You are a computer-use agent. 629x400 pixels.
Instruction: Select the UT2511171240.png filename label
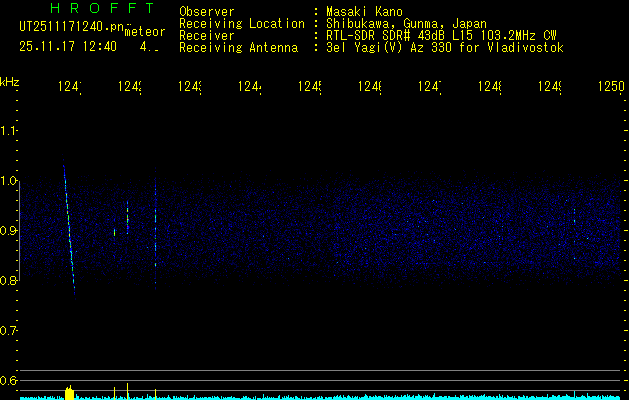click(x=69, y=27)
